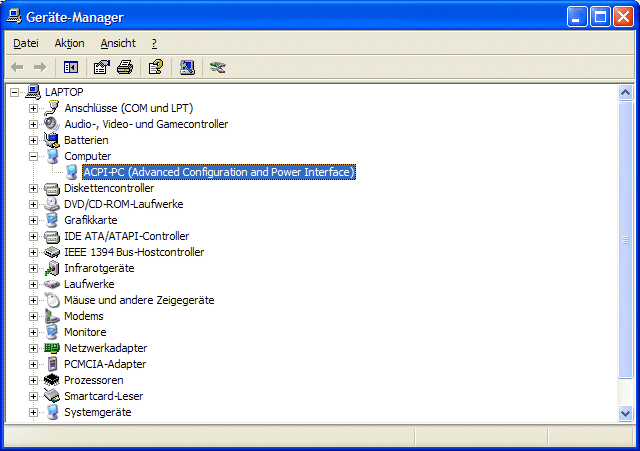Viewport: 640px width, 451px height.
Task: Collapse the Computer node
Action: click(33, 156)
